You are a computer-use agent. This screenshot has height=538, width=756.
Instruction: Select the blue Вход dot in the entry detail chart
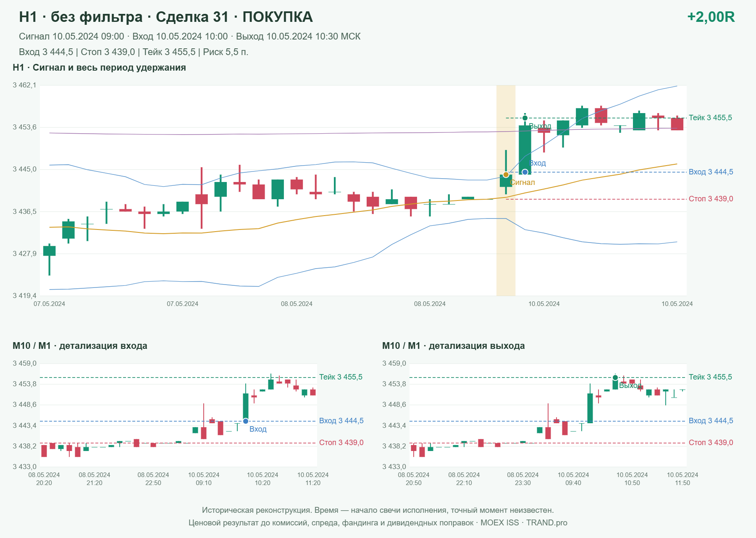[x=246, y=421]
